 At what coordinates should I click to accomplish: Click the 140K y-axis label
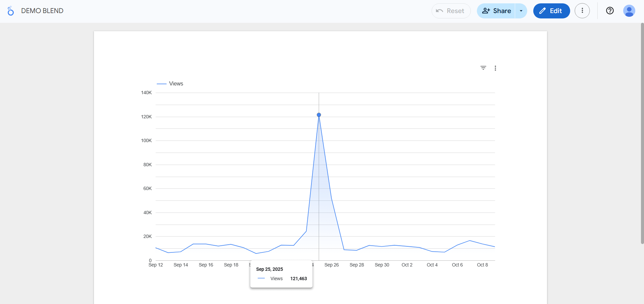pyautogui.click(x=146, y=93)
